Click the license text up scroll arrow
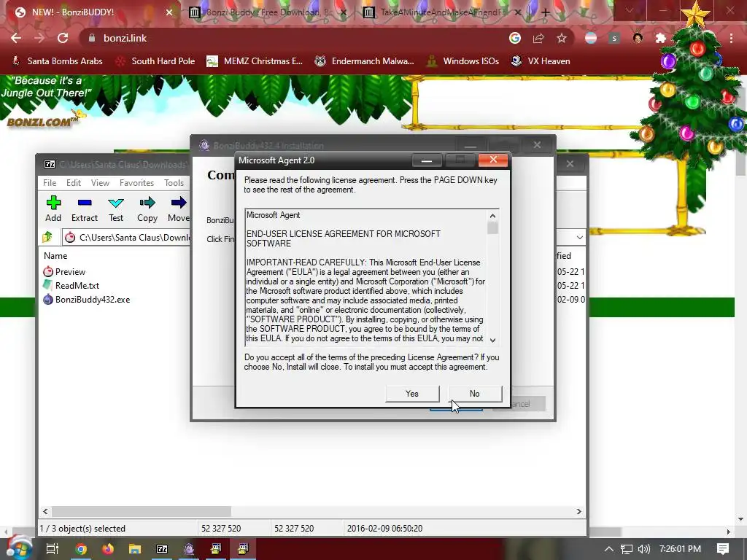747x560 pixels. [492, 216]
